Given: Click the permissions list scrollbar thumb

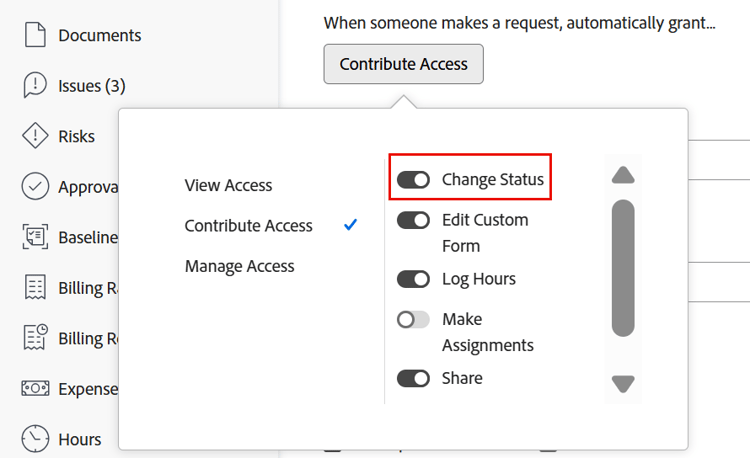Looking at the screenshot, I should pyautogui.click(x=623, y=267).
